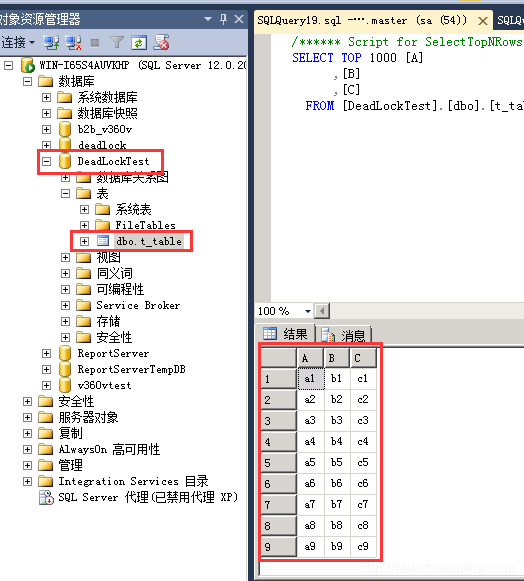Click the Stop square icon in Object Explorer
The height and width of the screenshot is (581, 524).
pos(95,43)
